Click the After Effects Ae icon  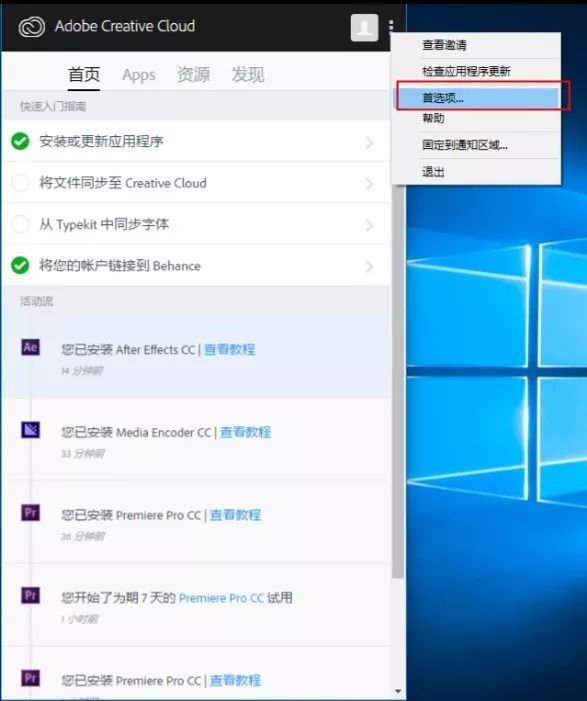pyautogui.click(x=30, y=347)
